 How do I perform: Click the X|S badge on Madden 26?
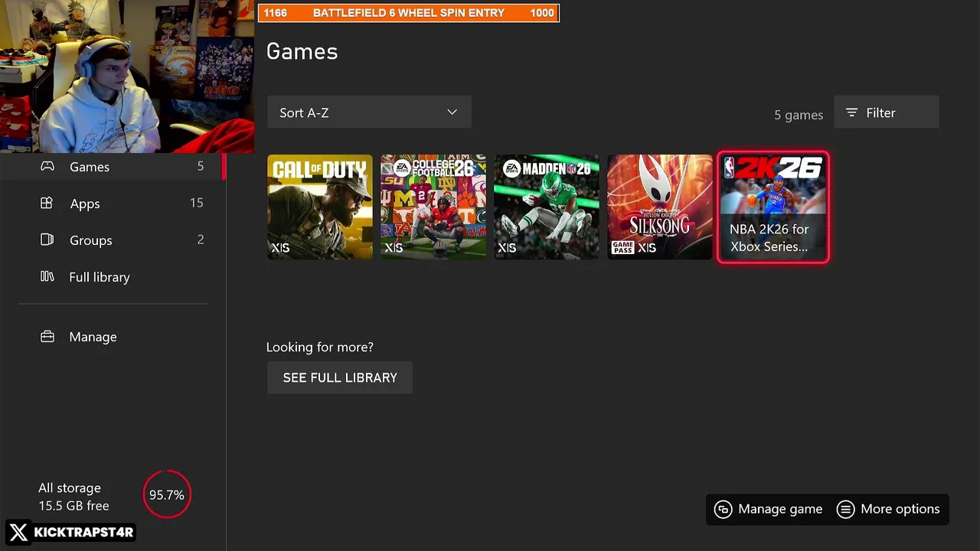pos(507,248)
